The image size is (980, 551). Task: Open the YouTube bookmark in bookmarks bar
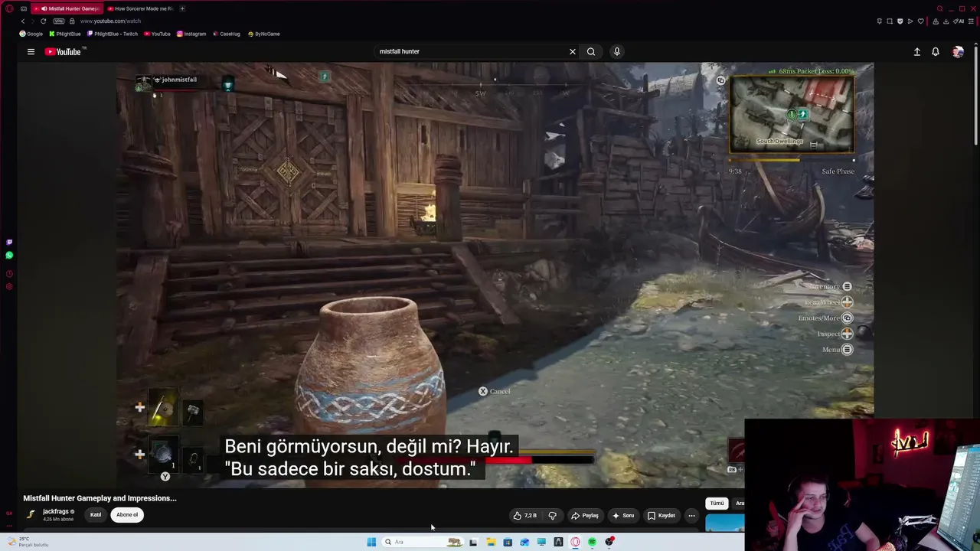157,34
